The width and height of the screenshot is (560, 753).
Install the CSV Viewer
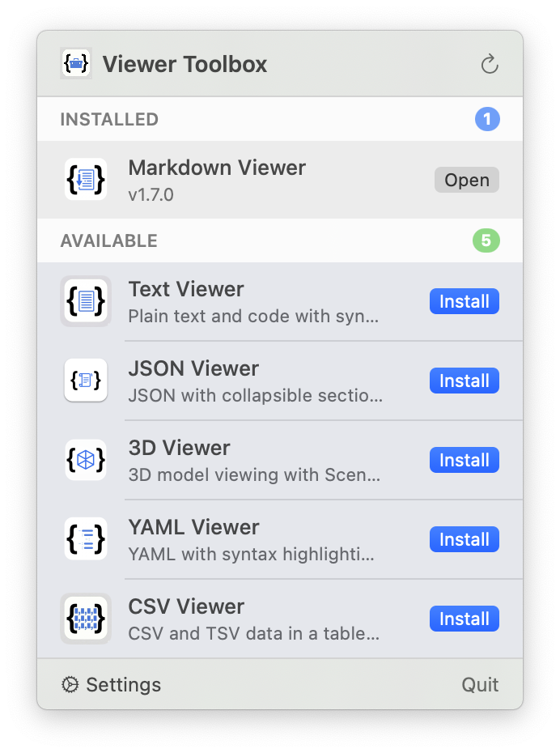click(464, 619)
